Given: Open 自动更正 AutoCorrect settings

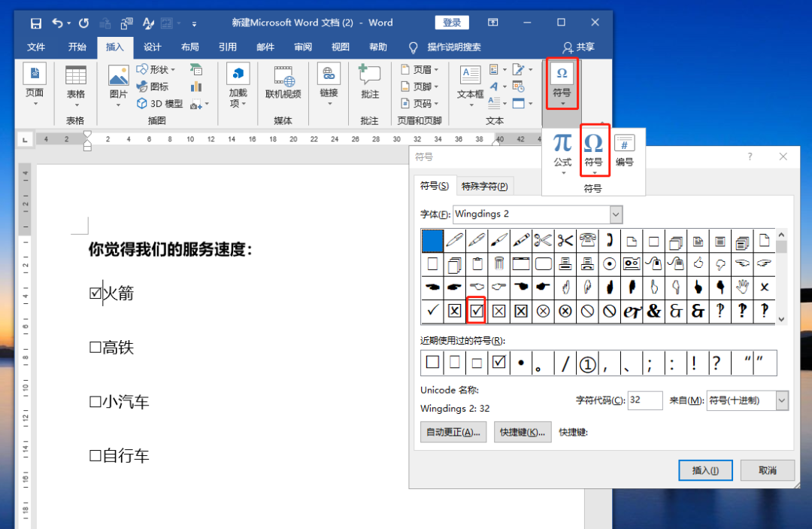Looking at the screenshot, I should tap(453, 432).
